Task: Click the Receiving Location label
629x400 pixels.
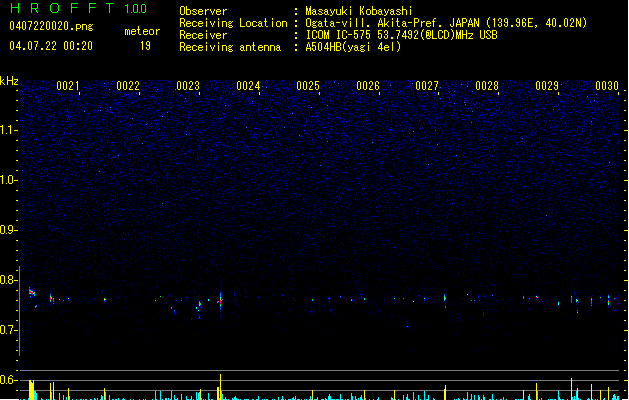Action: coord(233,23)
